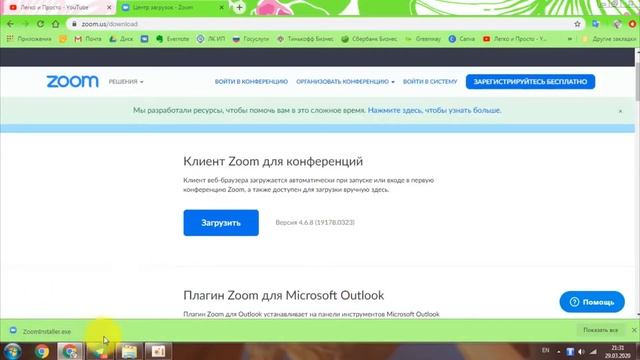Open the Evernote bookmark
Image resolution: width=640 pixels, height=360 pixels.
[x=173, y=39]
